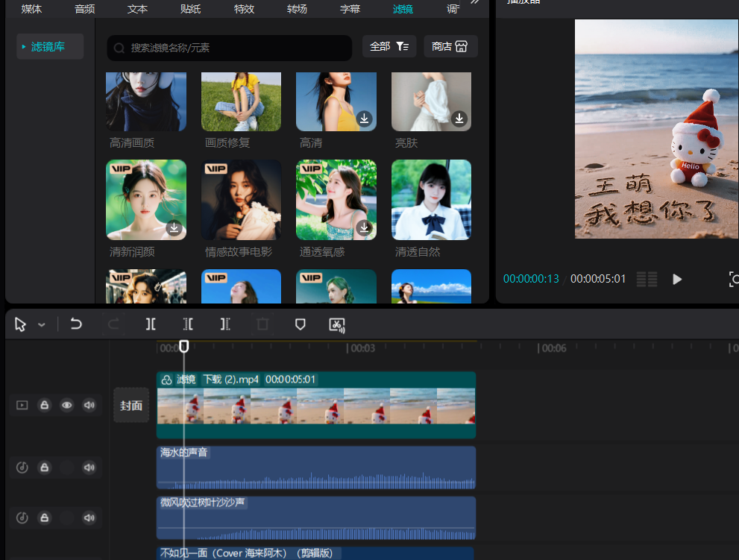Click the cloud icon on the video clip
Image resolution: width=739 pixels, height=560 pixels.
[x=166, y=380]
